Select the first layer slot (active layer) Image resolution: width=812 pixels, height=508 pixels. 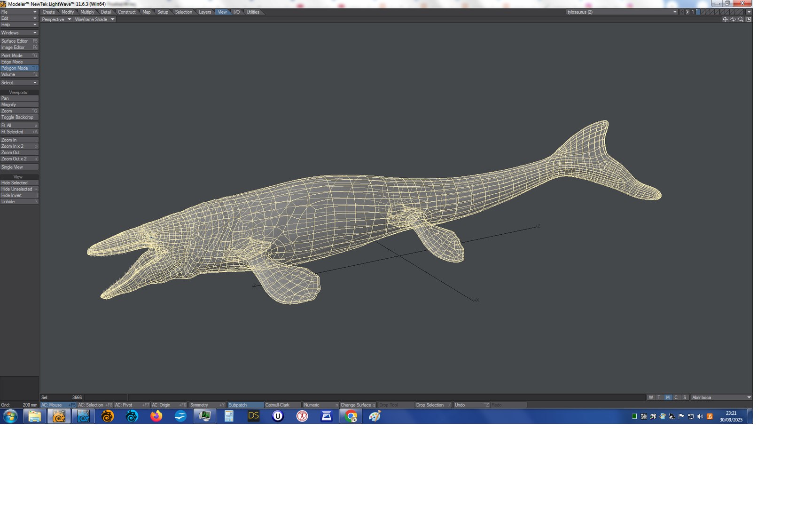[x=698, y=12]
